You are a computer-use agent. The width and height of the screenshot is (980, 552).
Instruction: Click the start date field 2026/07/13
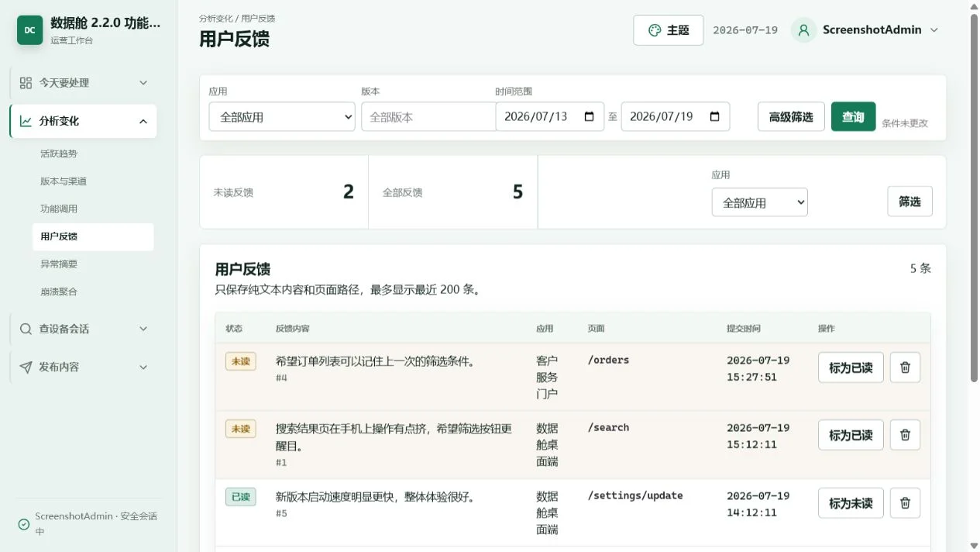[x=549, y=116]
